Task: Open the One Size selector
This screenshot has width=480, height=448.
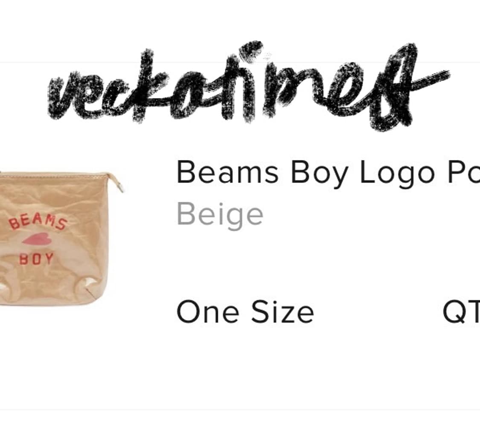Action: click(x=245, y=312)
